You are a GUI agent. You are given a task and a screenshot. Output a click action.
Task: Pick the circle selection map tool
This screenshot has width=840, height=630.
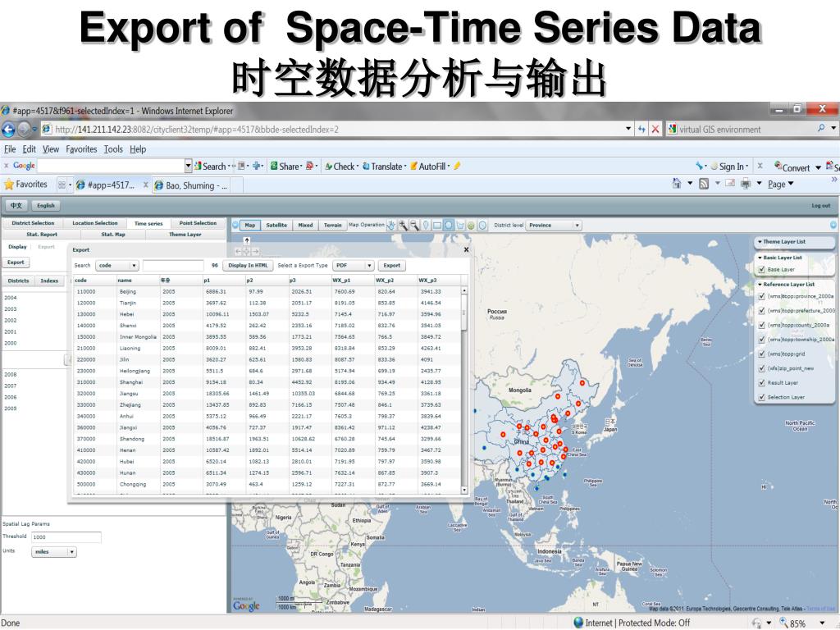click(449, 226)
